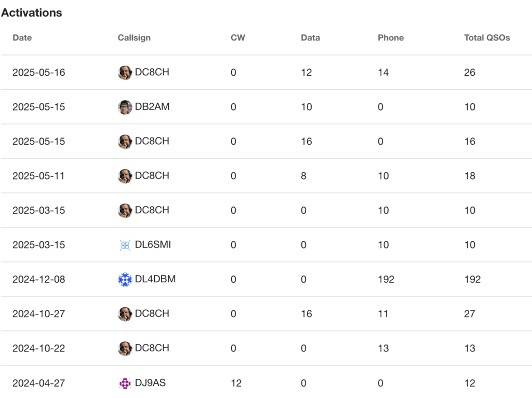The height and width of the screenshot is (398, 532).
Task: Click DL4DBM blue identicon avatar
Action: (125, 279)
